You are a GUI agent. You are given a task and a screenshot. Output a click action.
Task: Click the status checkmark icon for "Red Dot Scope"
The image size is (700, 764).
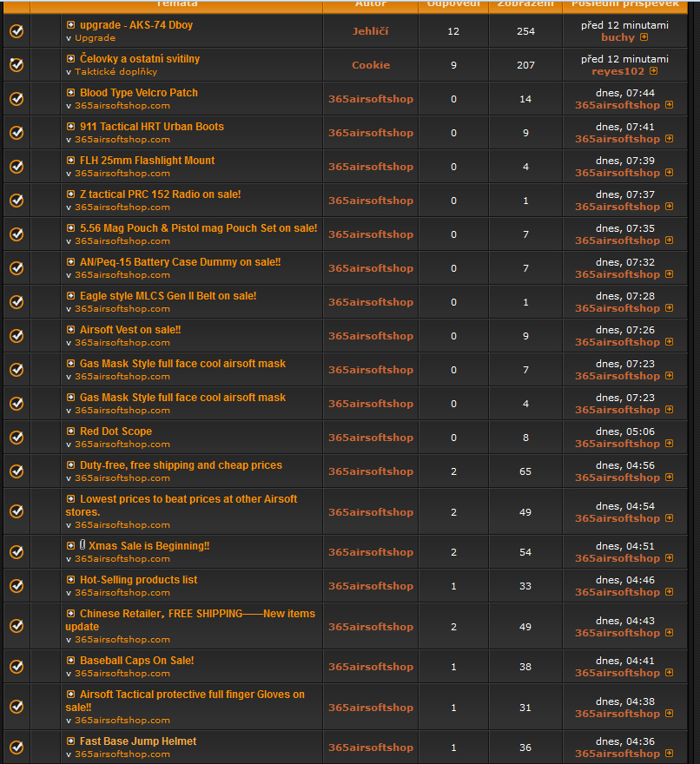click(17, 438)
